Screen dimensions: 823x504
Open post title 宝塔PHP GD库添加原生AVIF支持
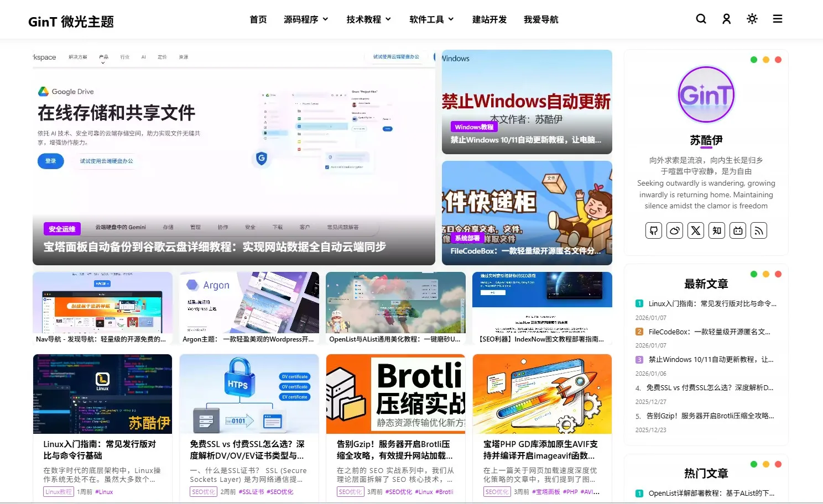pos(541,450)
